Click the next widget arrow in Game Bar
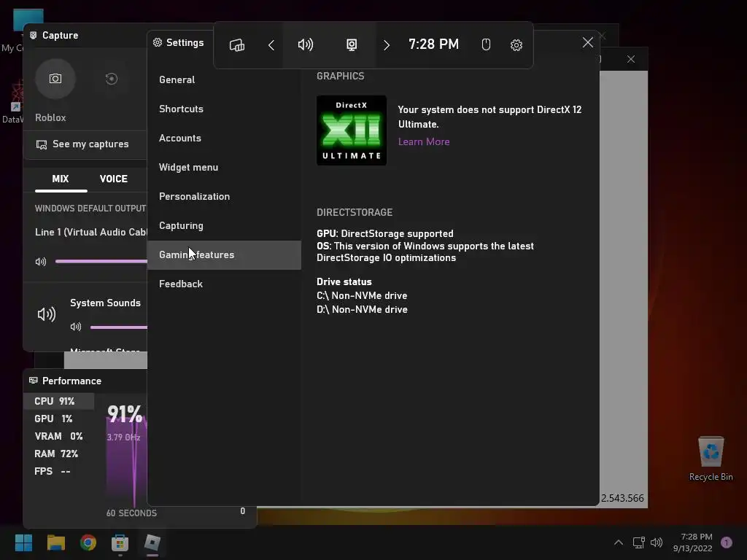Viewport: 747px width, 560px height. pos(387,45)
